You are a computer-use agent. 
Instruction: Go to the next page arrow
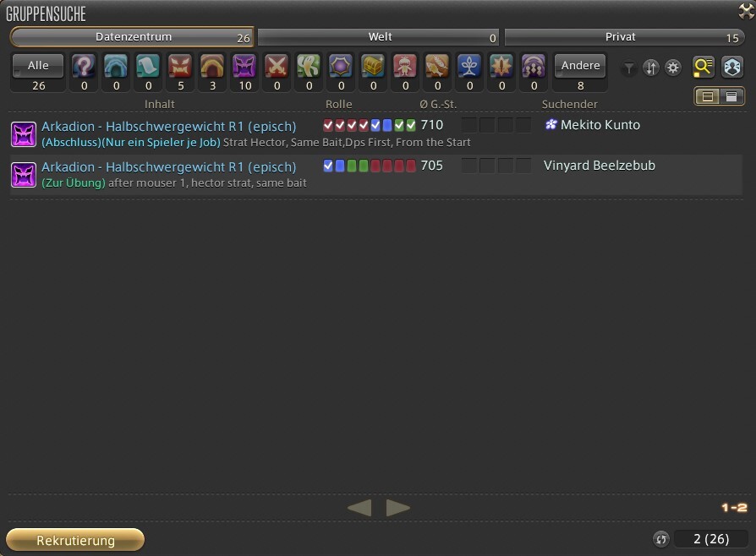point(398,508)
